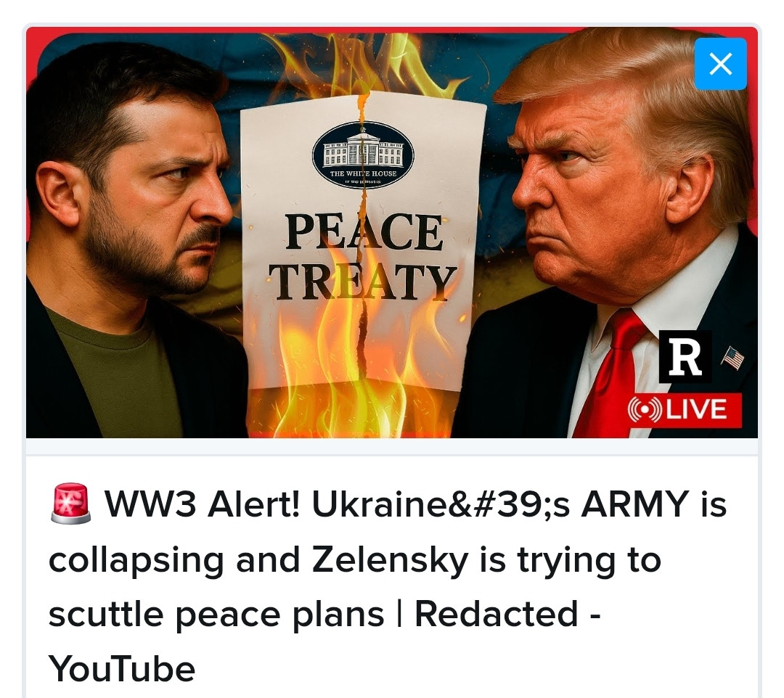
Task: Click the White House seal emblem
Action: coord(363,153)
